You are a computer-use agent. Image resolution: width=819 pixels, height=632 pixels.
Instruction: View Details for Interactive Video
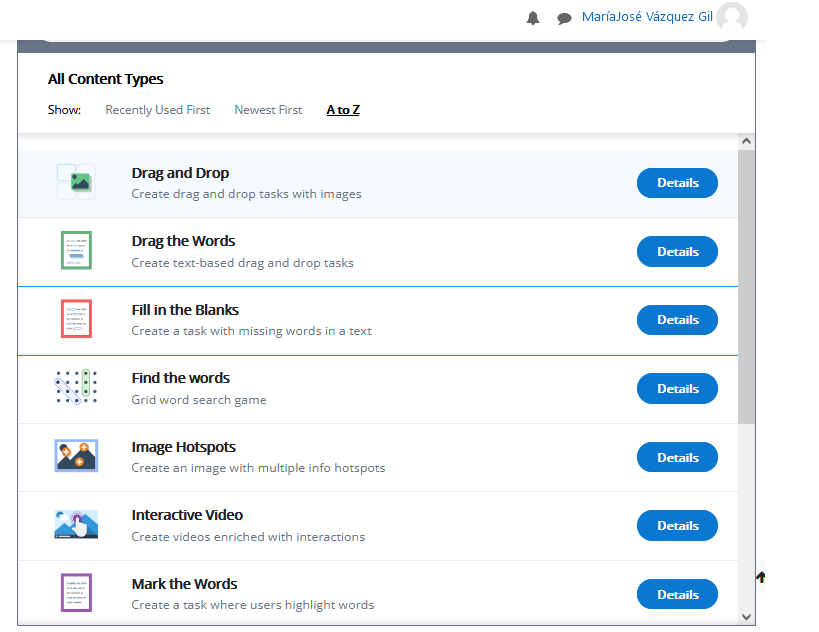pyautogui.click(x=677, y=525)
